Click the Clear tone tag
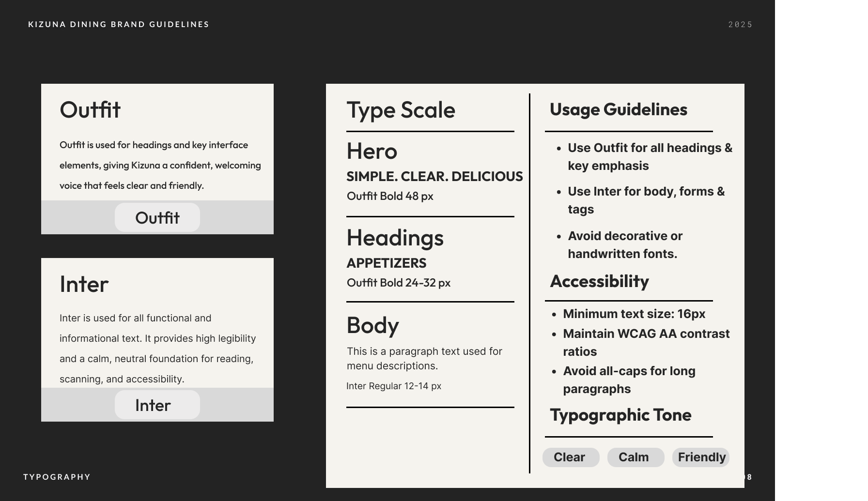 click(x=571, y=457)
